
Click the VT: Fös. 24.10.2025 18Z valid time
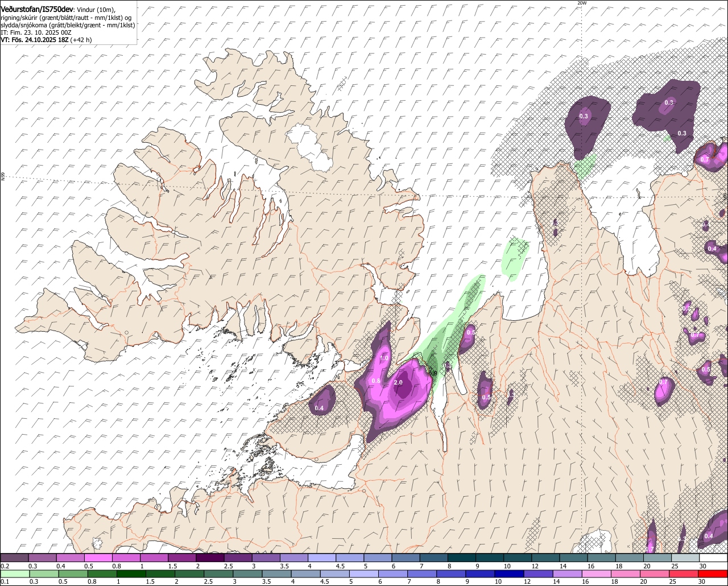pyautogui.click(x=35, y=40)
